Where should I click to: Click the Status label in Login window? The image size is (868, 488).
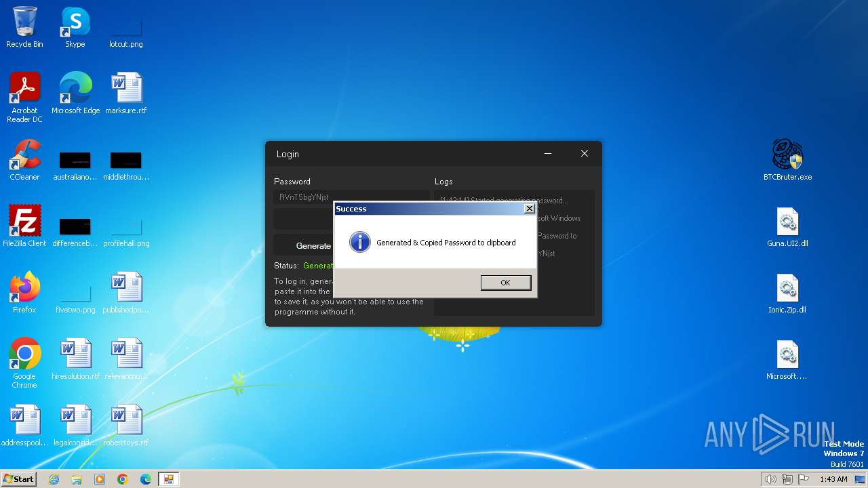point(286,266)
